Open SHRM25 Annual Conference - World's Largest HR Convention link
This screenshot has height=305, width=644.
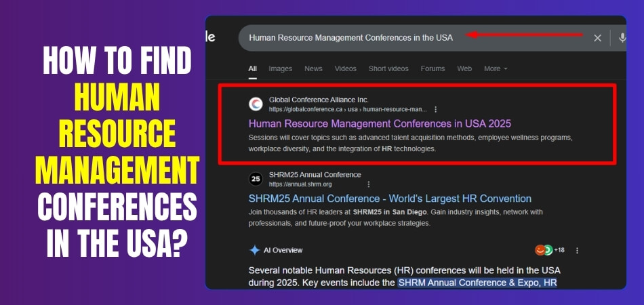tap(390, 199)
